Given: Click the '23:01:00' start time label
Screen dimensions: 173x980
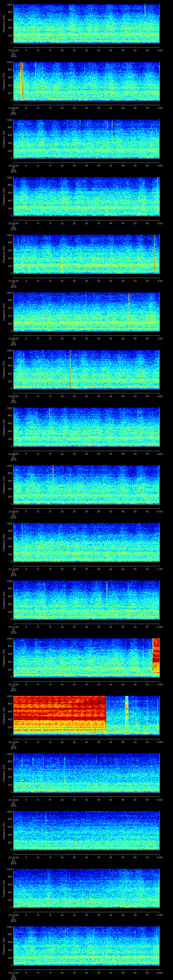Looking at the screenshot, I should coord(13,50).
